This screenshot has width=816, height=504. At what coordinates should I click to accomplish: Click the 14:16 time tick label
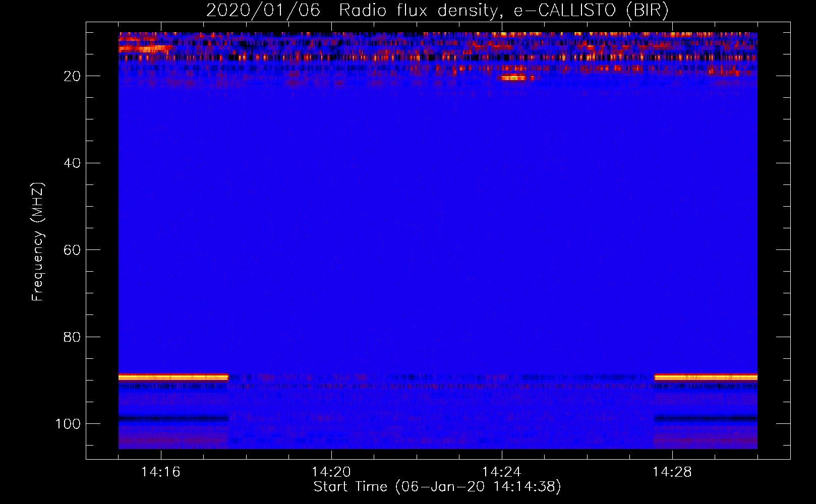(161, 472)
